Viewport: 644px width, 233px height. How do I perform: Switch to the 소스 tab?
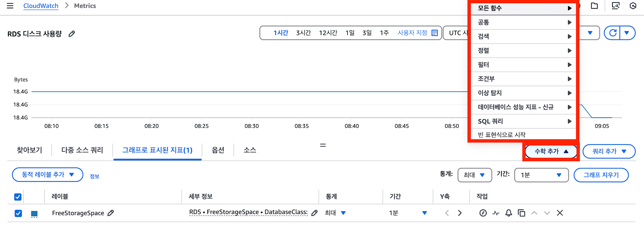pos(250,150)
